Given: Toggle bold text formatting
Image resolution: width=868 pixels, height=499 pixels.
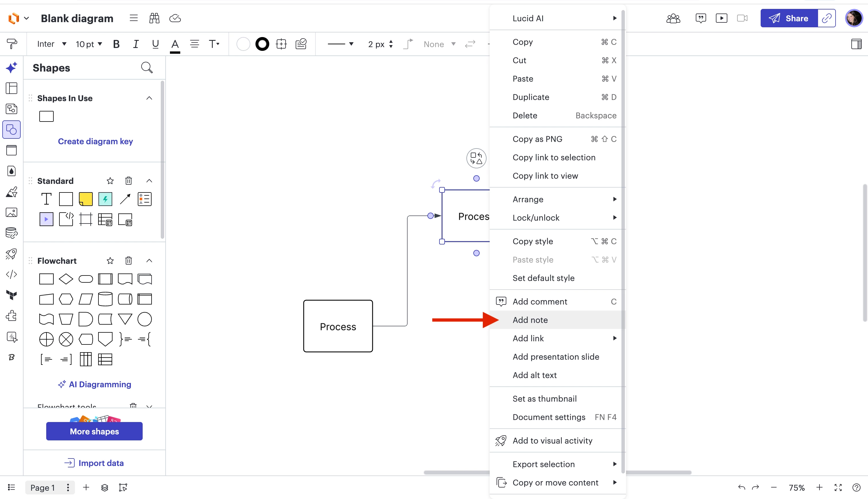Looking at the screenshot, I should [116, 44].
